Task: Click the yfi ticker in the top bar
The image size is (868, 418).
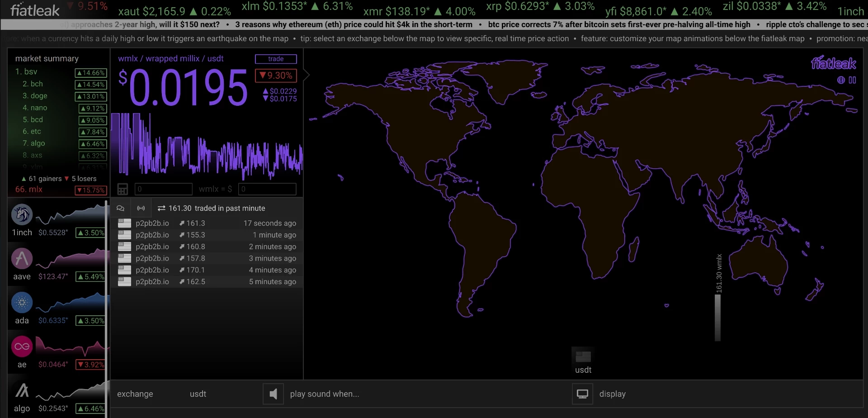Action: [659, 11]
